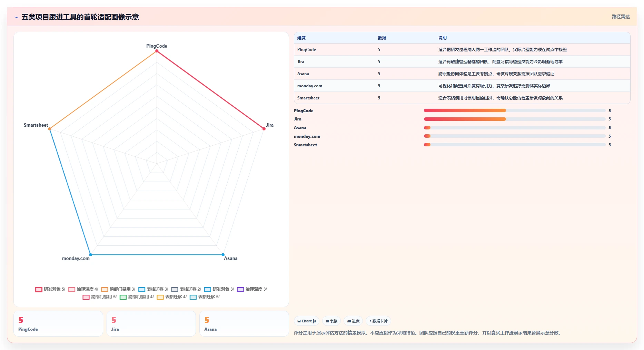644x350 pixels.
Task: Click the footnote starting 评分是用于演示评估方法
Action: pyautogui.click(x=428, y=333)
